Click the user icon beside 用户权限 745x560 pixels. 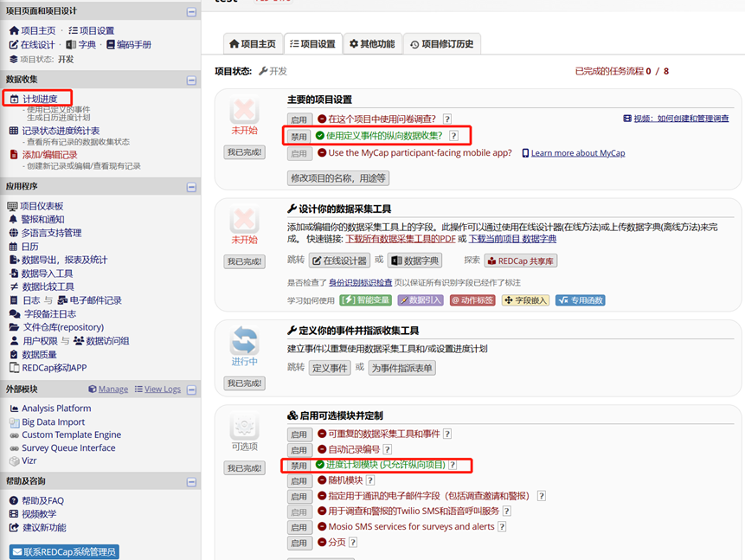click(x=14, y=341)
